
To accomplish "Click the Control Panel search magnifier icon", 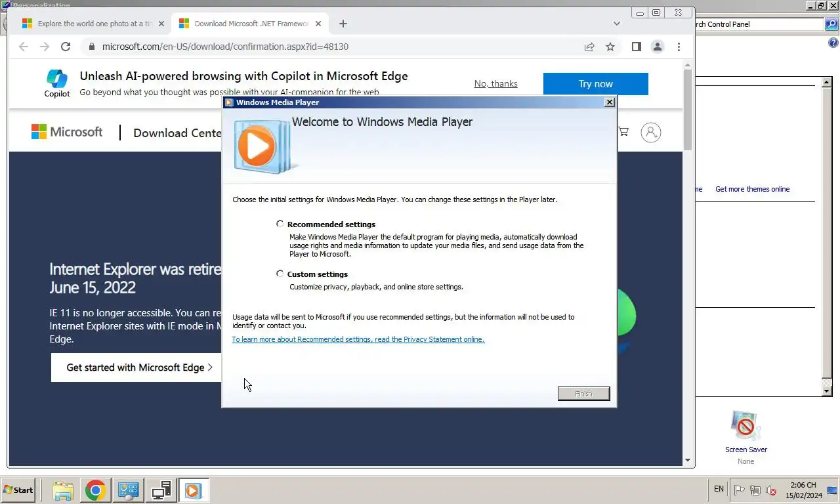I will (x=831, y=24).
